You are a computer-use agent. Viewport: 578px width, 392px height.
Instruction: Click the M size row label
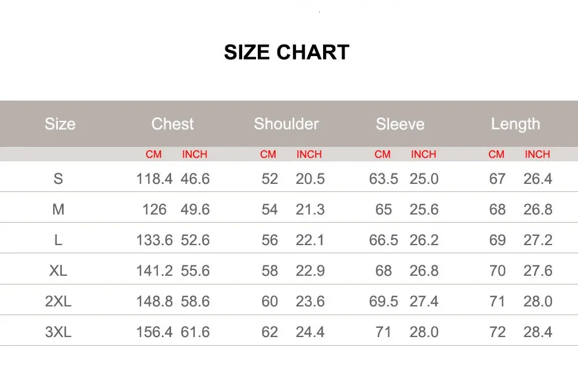[58, 209]
